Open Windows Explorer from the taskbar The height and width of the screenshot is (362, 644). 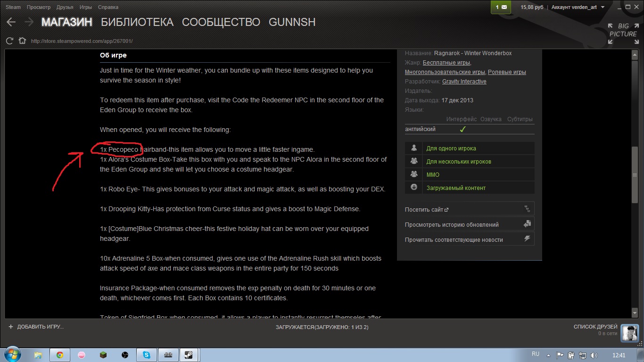(x=39, y=355)
